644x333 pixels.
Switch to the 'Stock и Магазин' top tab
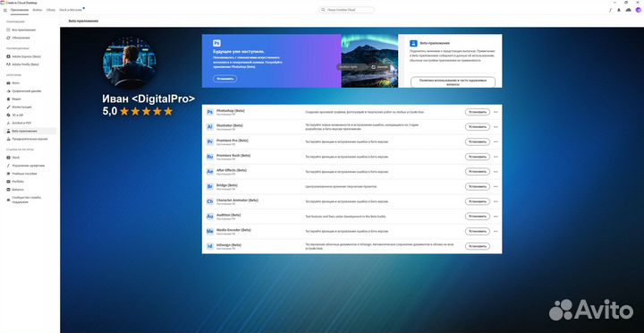click(x=71, y=10)
